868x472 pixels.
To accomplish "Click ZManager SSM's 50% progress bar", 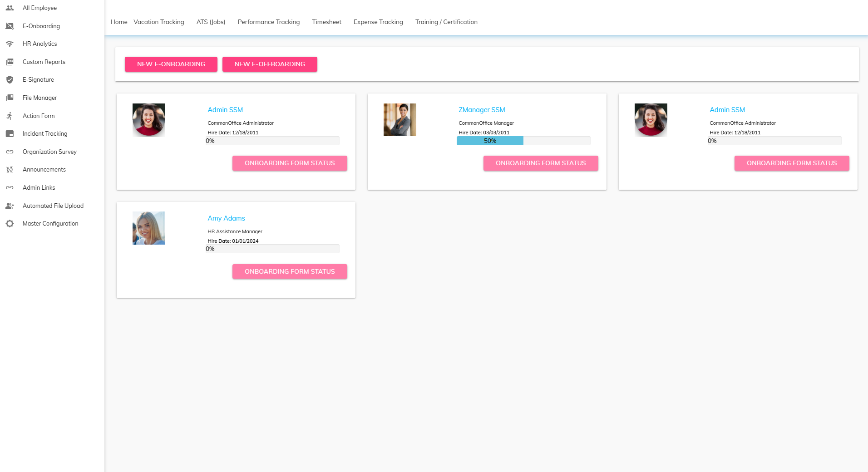I will click(490, 141).
